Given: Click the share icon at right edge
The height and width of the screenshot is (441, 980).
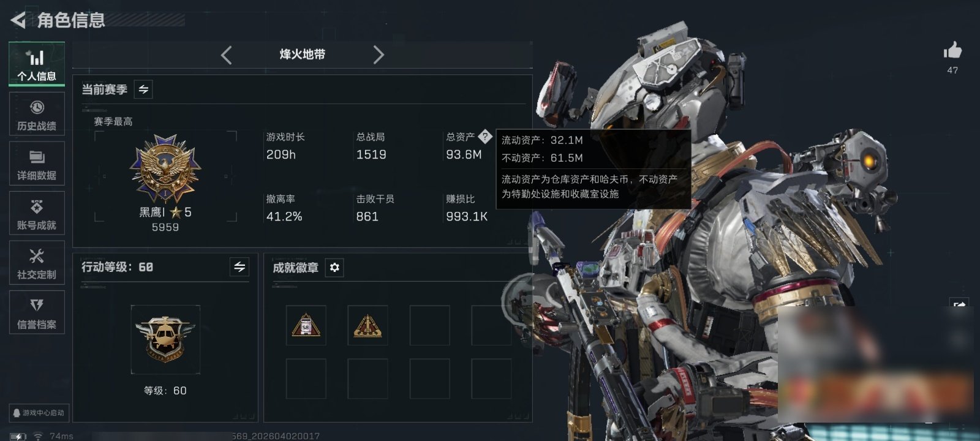Looking at the screenshot, I should [959, 304].
